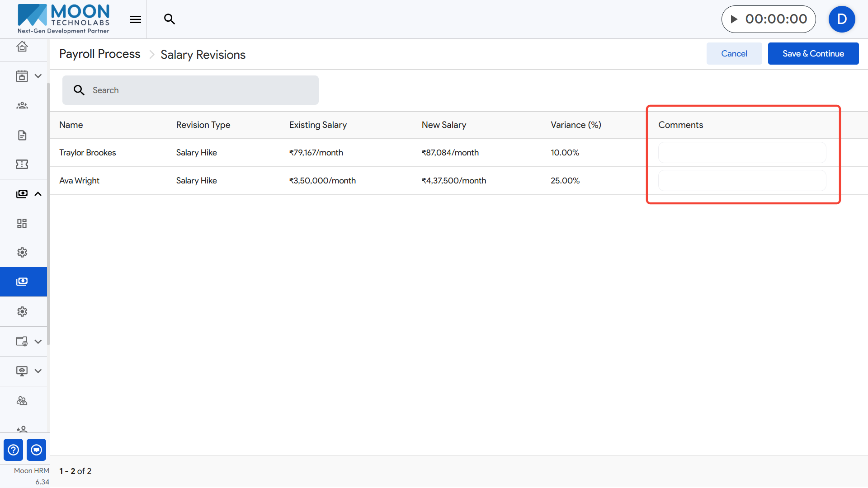The height and width of the screenshot is (488, 868).
Task: Start the timer play button
Action: (x=734, y=19)
